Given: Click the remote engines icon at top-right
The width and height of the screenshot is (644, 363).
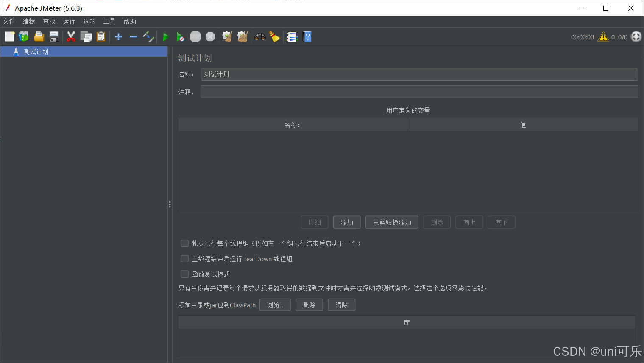Looking at the screenshot, I should point(636,37).
